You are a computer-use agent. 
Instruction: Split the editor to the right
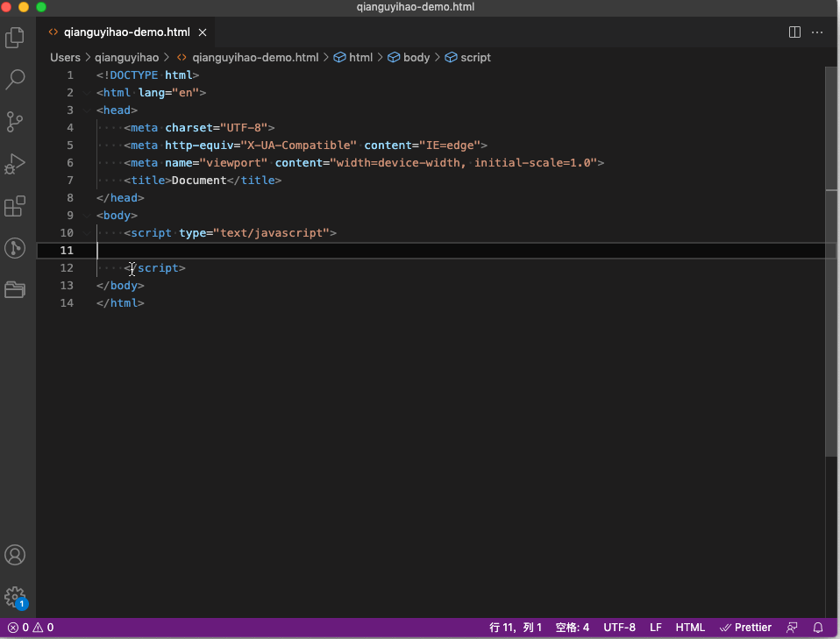pos(794,32)
